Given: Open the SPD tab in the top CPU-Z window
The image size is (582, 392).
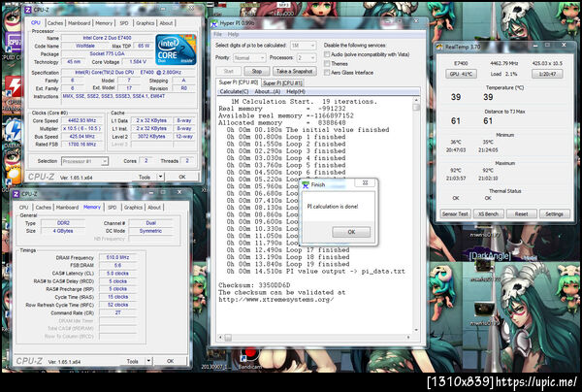Looking at the screenshot, I should (124, 23).
